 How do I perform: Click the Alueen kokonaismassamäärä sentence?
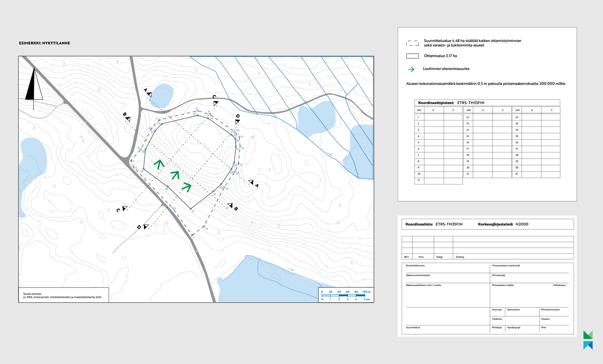486,84
